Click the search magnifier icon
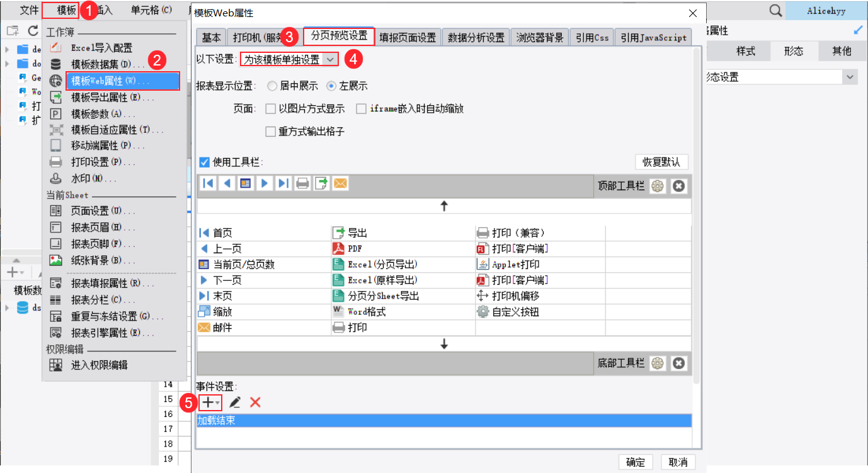The height and width of the screenshot is (473, 868). coord(776,11)
